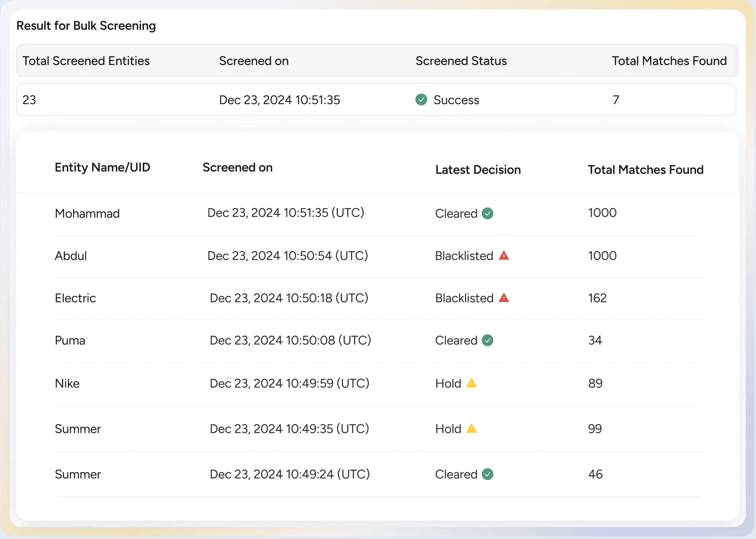756x539 pixels.
Task: Click the green Success status check icon
Action: click(x=421, y=99)
